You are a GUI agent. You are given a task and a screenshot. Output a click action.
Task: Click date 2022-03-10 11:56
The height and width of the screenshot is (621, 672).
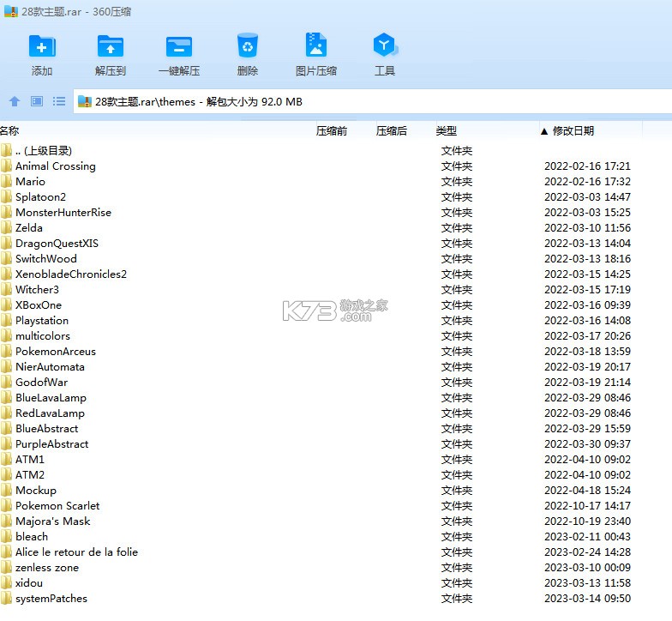[x=587, y=228]
